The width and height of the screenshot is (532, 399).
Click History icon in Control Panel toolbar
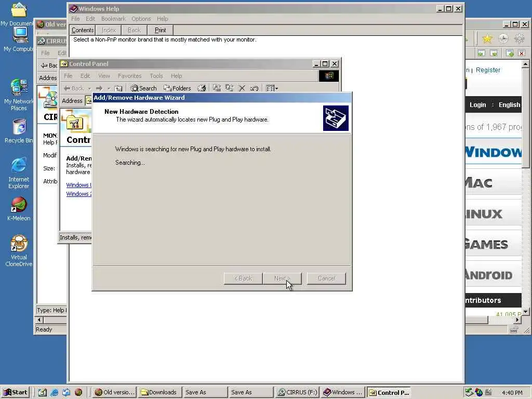(x=202, y=88)
